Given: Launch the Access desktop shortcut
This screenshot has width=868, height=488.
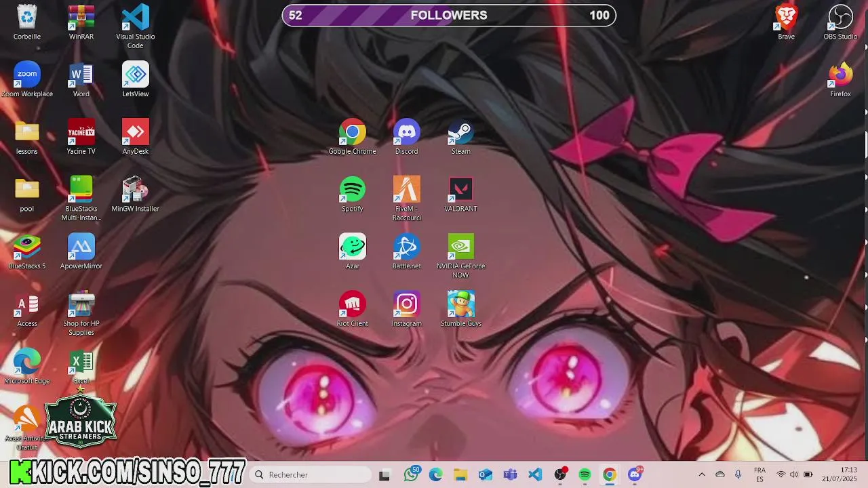Looking at the screenshot, I should (27, 309).
